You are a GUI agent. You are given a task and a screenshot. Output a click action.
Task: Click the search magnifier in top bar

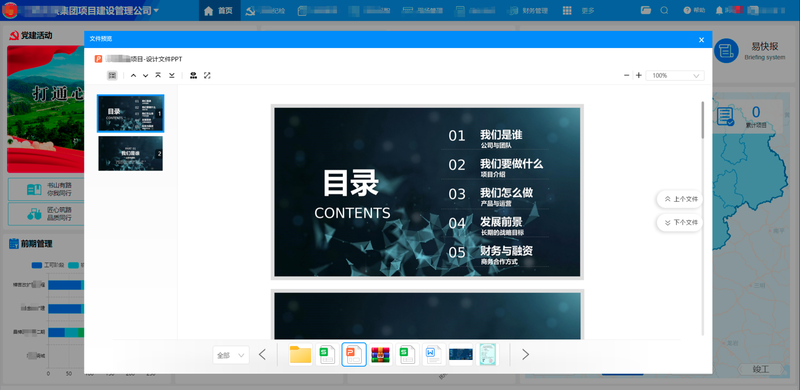(664, 10)
